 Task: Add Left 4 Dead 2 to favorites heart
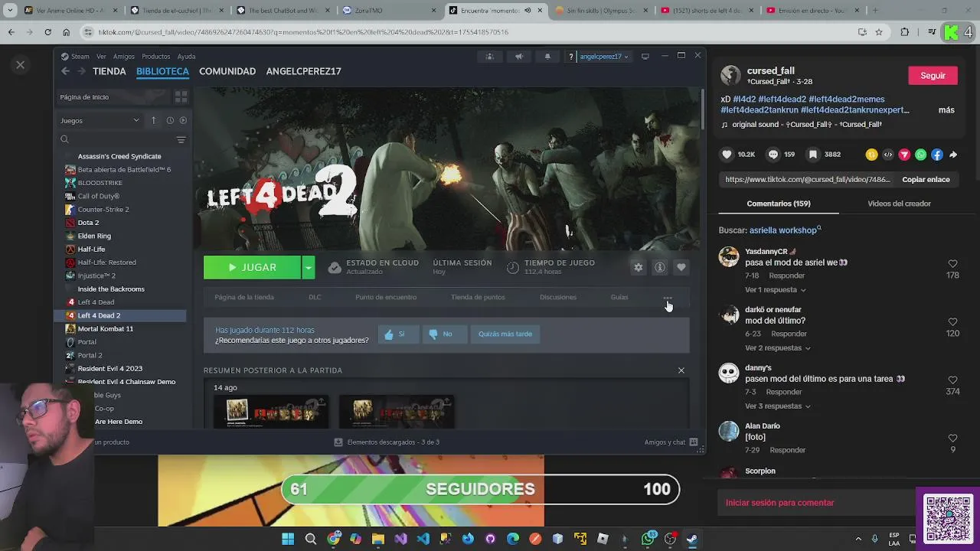[681, 267]
